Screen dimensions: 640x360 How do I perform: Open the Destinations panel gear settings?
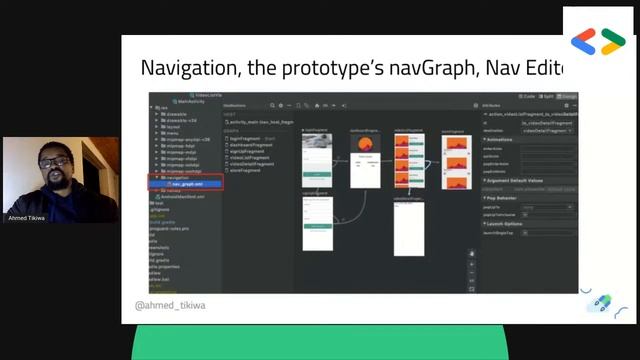[281, 106]
